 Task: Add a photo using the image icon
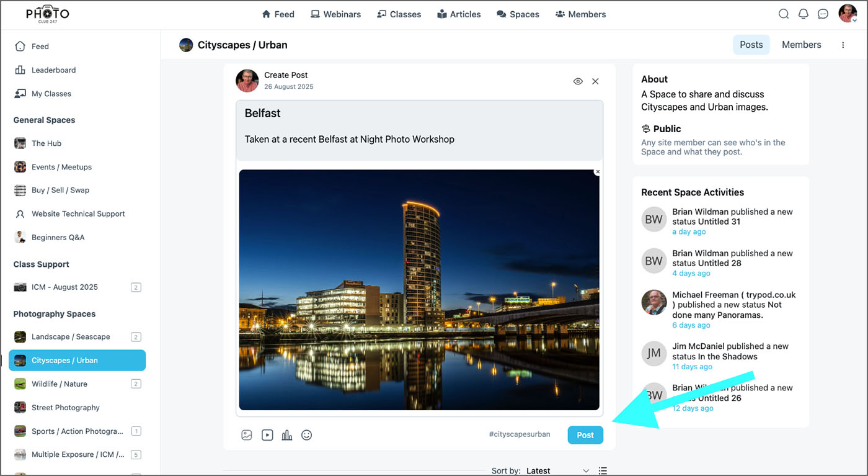coord(247,435)
